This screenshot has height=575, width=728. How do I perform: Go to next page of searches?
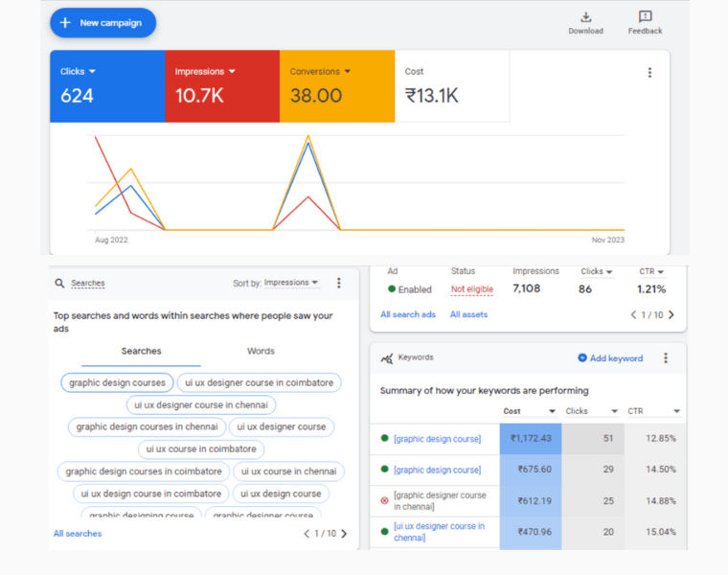(344, 534)
